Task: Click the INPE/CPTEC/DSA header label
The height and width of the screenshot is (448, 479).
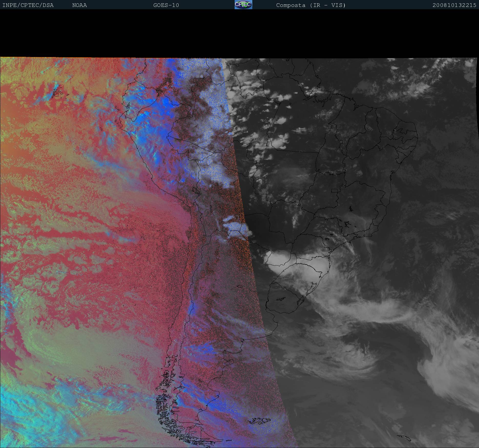Action: [x=28, y=5]
